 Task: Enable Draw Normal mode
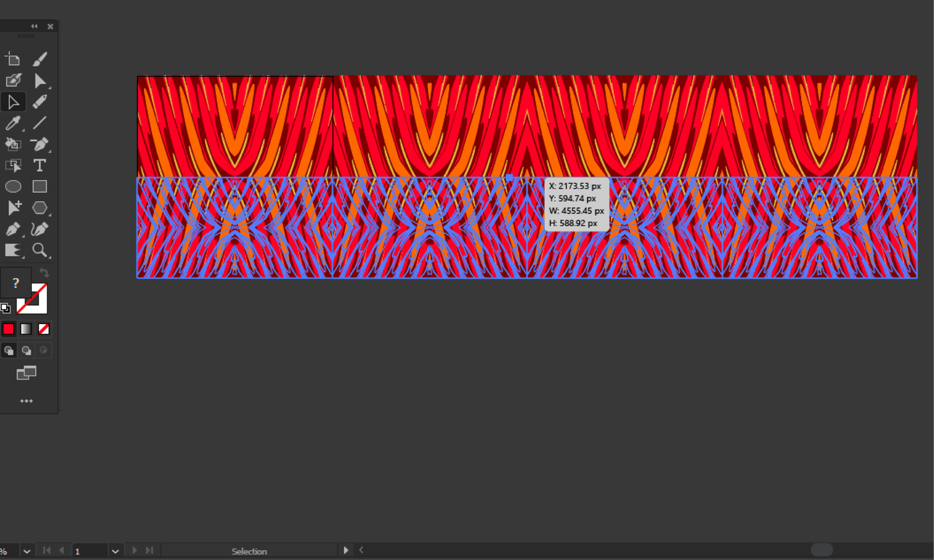9,350
